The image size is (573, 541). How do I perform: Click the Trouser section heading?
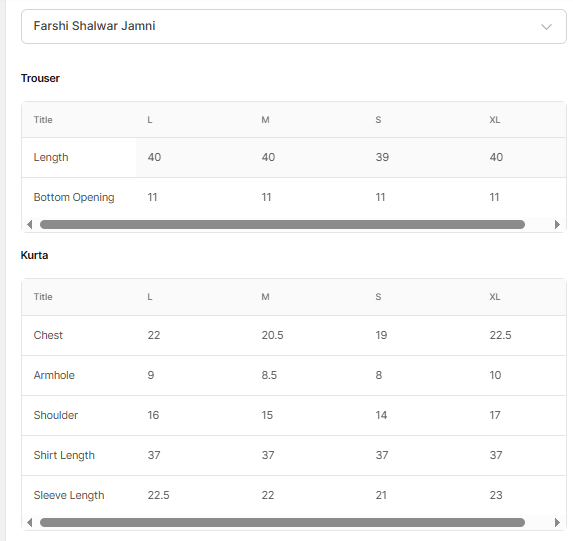[x=40, y=78]
